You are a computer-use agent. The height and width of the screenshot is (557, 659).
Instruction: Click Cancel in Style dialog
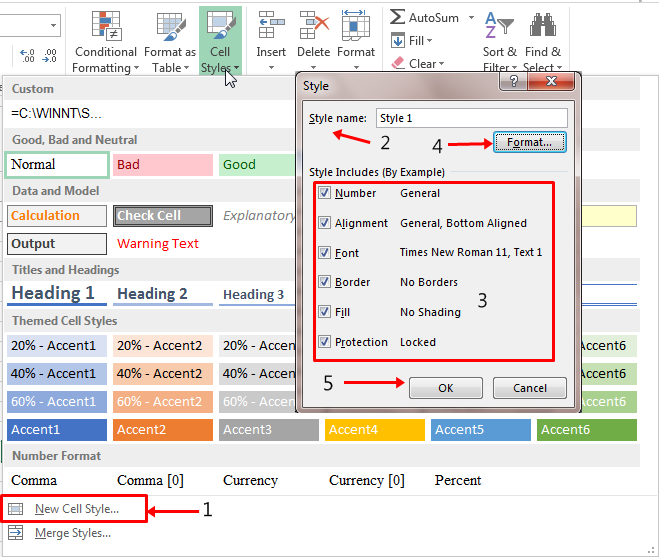click(530, 388)
